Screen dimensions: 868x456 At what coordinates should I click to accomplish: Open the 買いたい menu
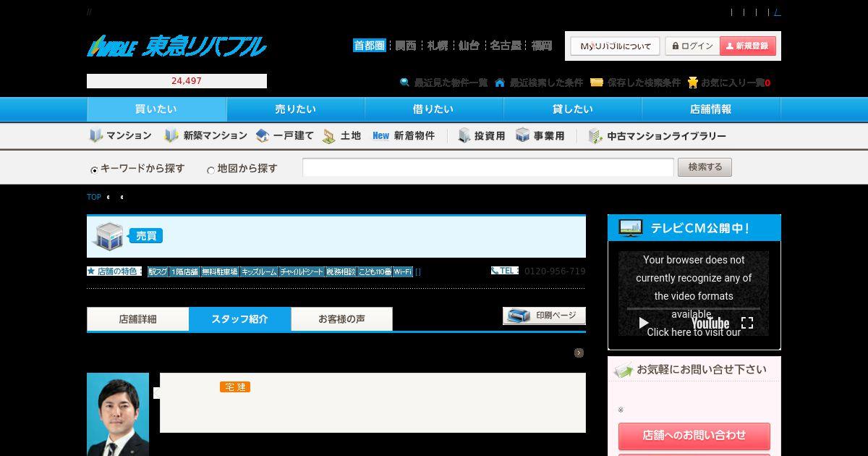click(156, 109)
